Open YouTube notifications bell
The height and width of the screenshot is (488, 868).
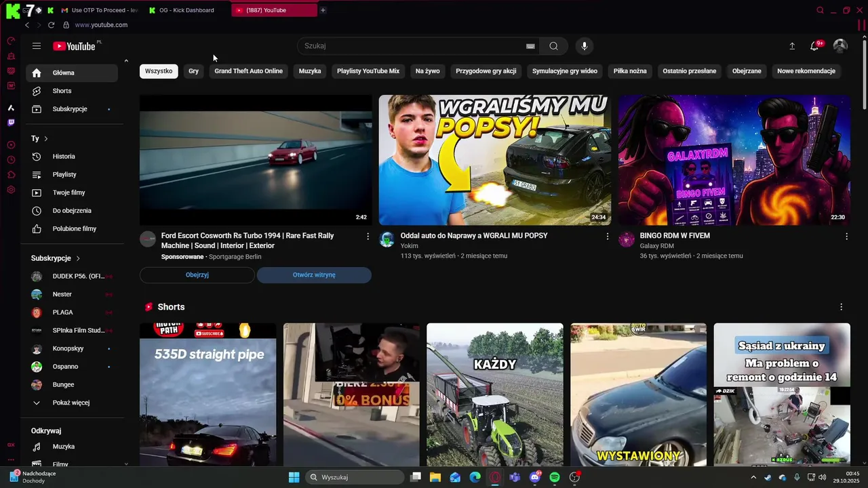[815, 46]
